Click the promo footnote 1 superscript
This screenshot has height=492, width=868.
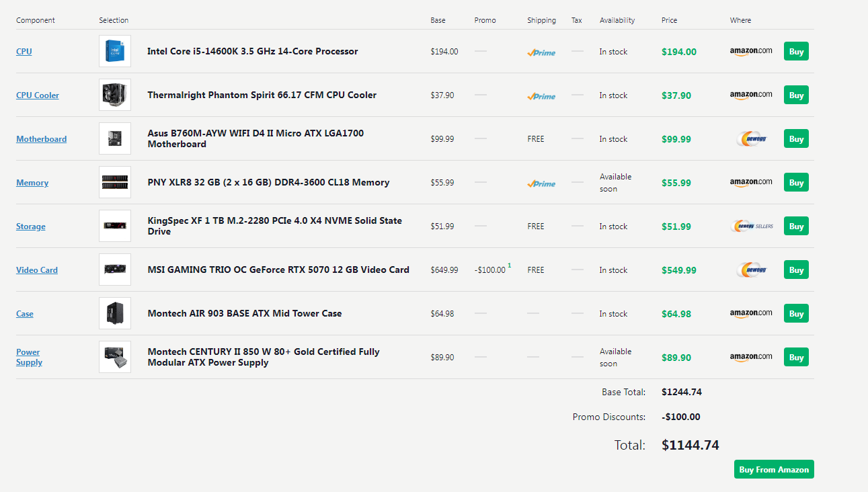pyautogui.click(x=509, y=265)
